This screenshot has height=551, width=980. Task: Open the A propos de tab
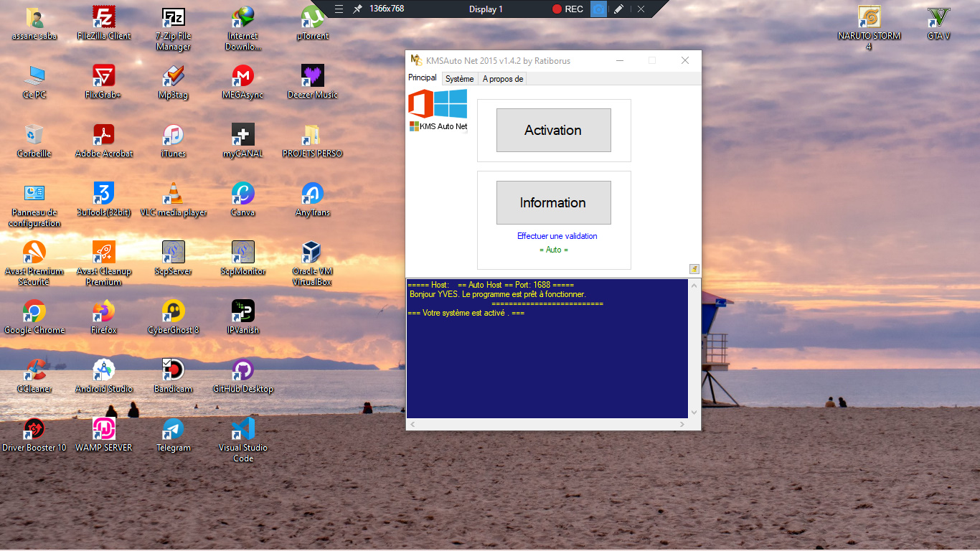[503, 79]
